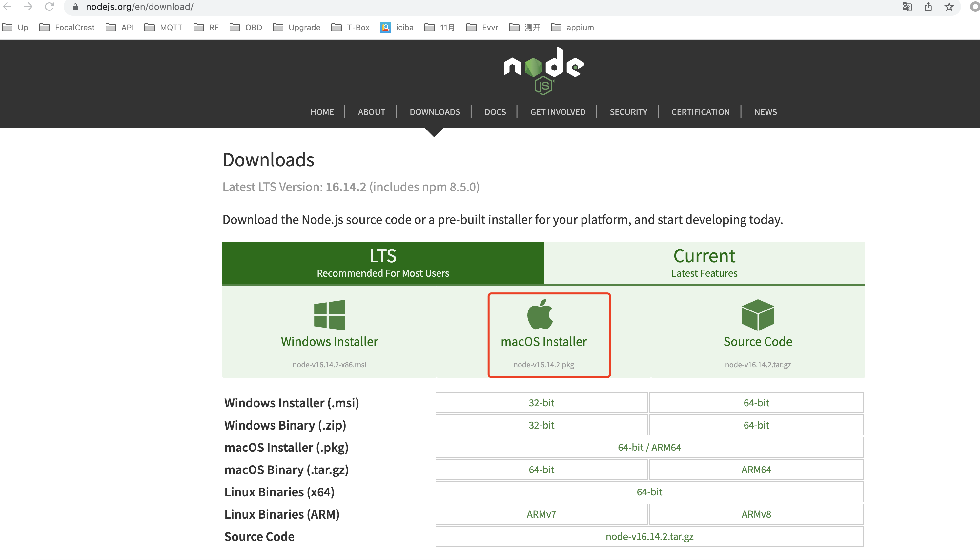Download Linux Binaries ARMv8
Viewport: 980px width, 560px height.
(756, 514)
